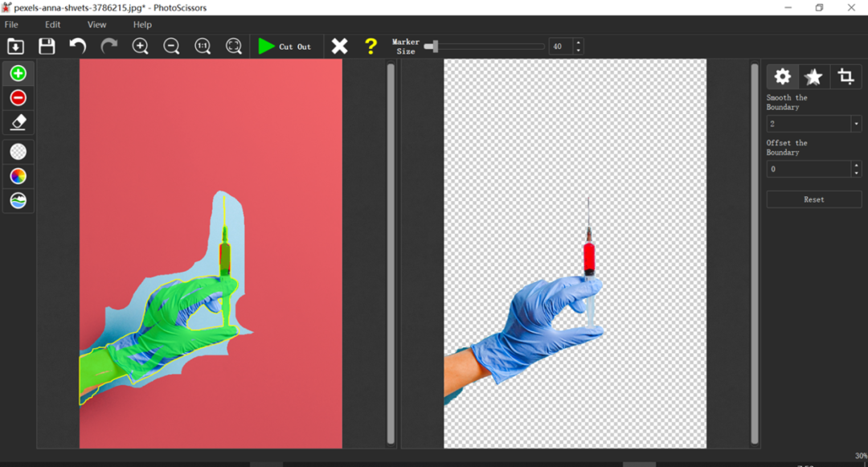The height and width of the screenshot is (467, 868).
Task: Zoom out of the image
Action: [x=171, y=47]
